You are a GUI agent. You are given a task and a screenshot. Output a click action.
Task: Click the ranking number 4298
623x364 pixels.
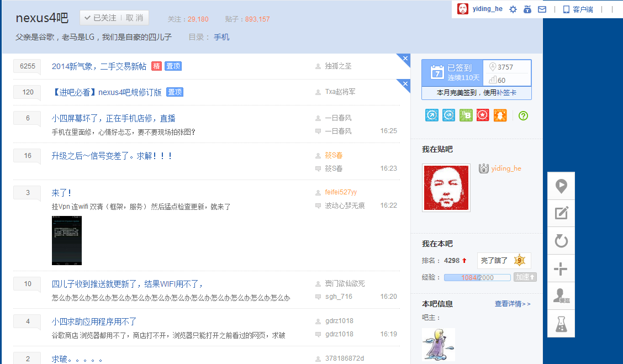pyautogui.click(x=452, y=261)
